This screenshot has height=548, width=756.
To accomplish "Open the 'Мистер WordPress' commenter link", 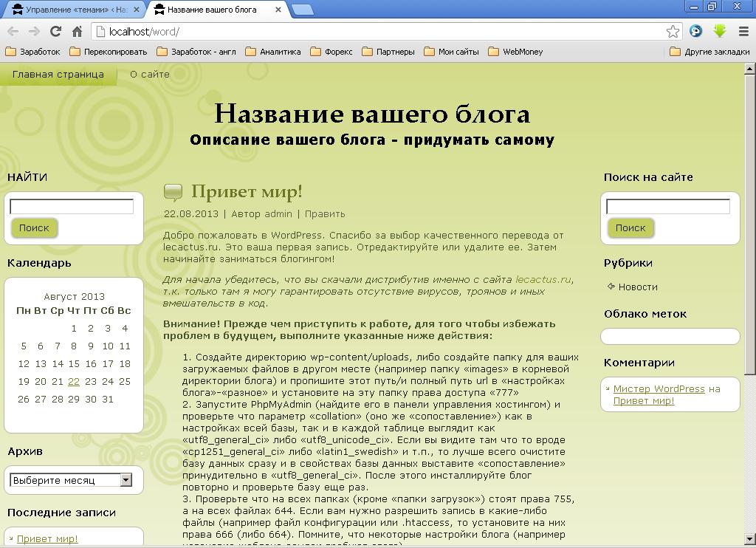I will tap(659, 388).
